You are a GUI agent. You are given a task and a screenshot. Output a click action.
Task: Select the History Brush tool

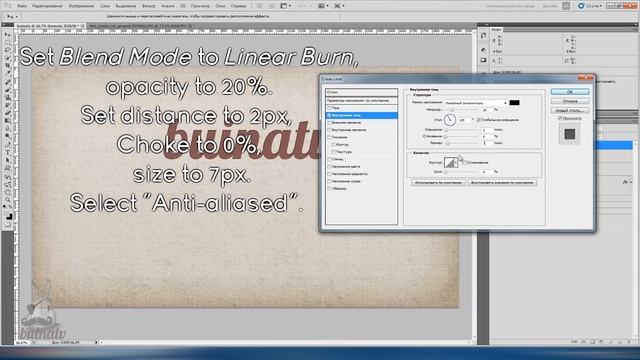[9, 105]
